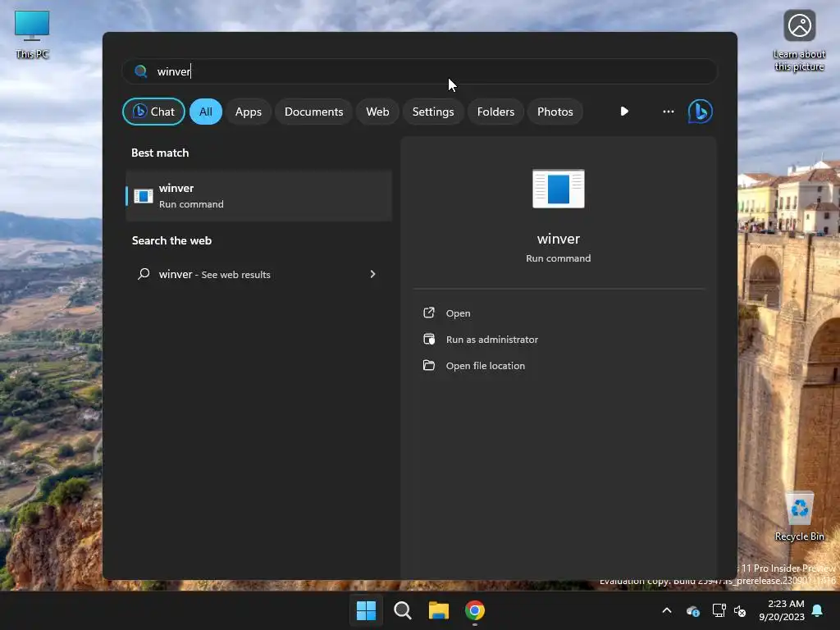
Task: Click the Run as administrator shield icon
Action: 429,339
